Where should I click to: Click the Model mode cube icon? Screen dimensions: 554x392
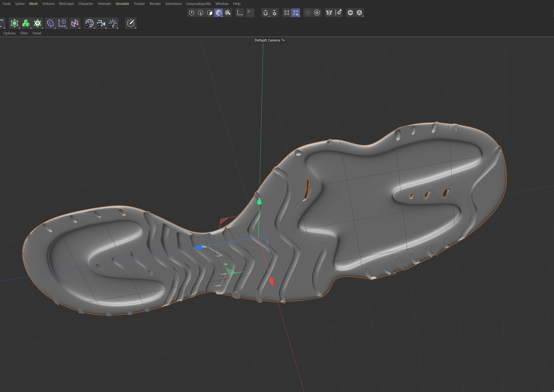219,13
